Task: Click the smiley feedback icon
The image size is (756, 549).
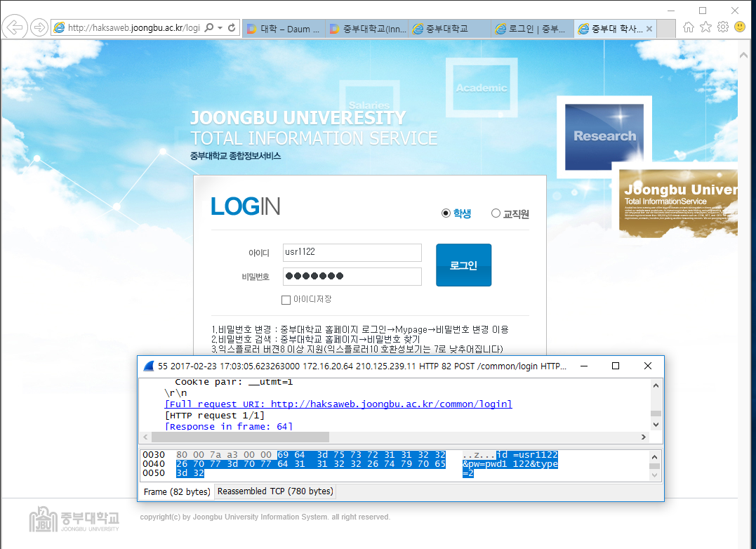Action: click(740, 27)
